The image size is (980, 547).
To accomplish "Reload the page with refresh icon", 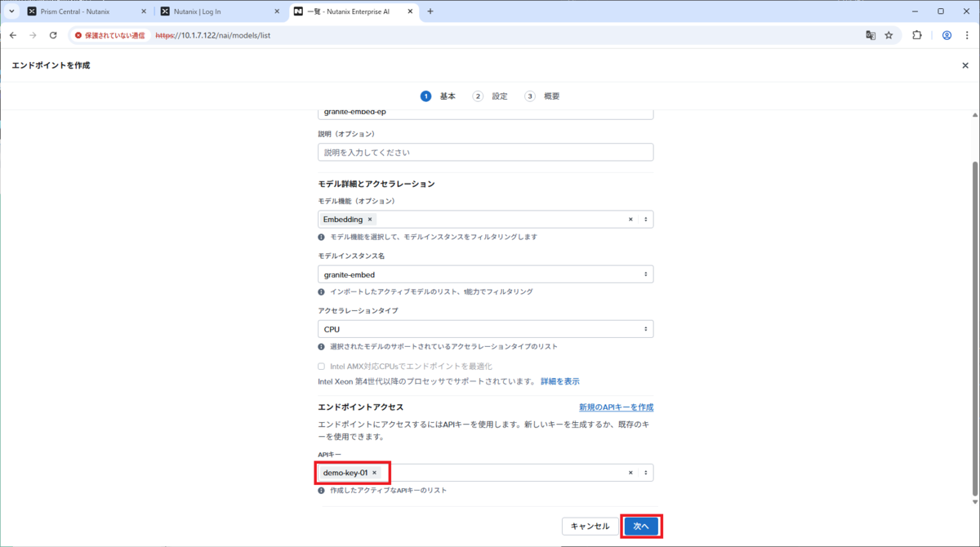I will (x=53, y=35).
